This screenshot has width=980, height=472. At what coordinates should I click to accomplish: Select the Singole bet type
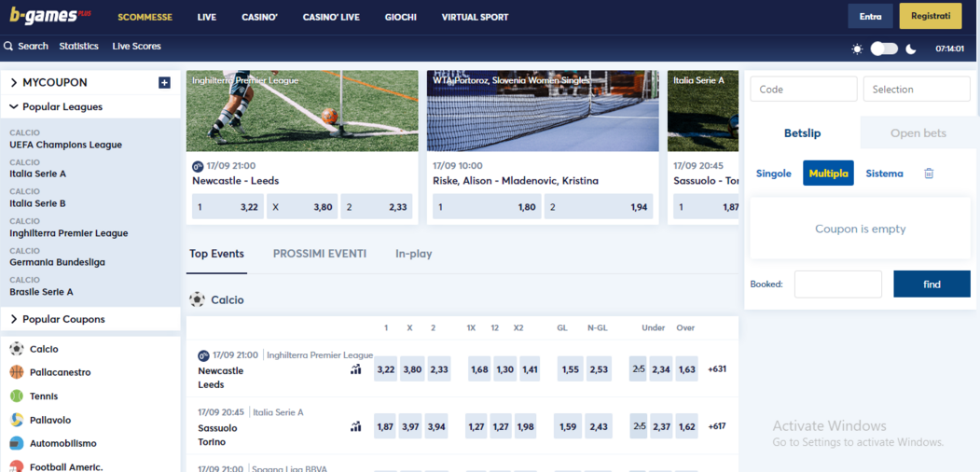pos(773,174)
